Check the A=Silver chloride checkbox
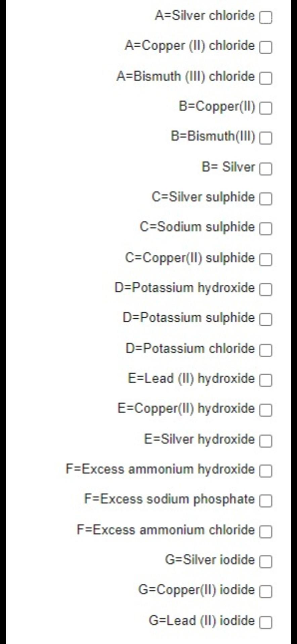The image size is (297, 644). click(x=266, y=18)
